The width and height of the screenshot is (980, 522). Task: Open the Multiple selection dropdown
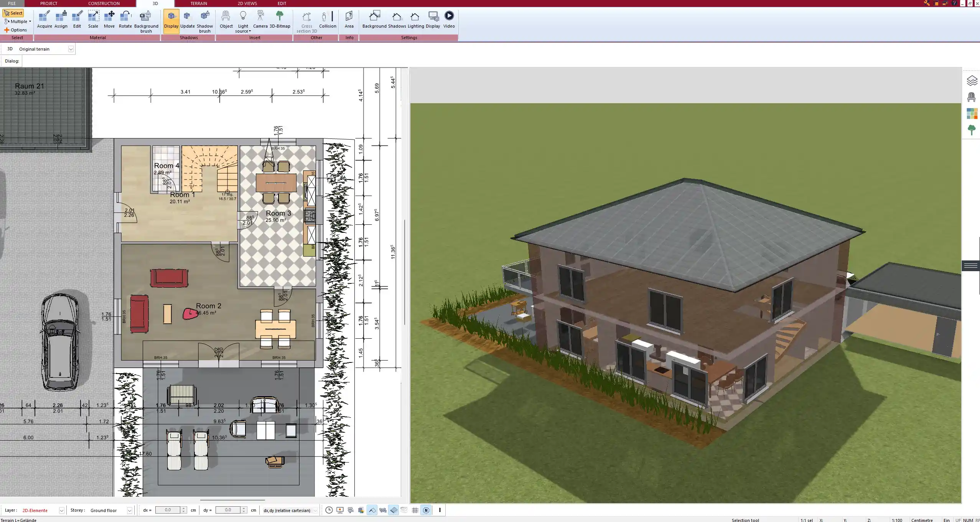tap(18, 21)
